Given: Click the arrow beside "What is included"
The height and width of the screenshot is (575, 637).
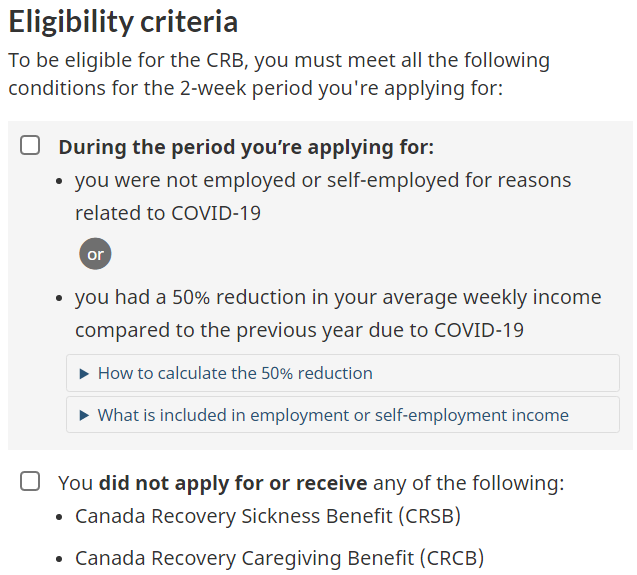Looking at the screenshot, I should tap(84, 416).
